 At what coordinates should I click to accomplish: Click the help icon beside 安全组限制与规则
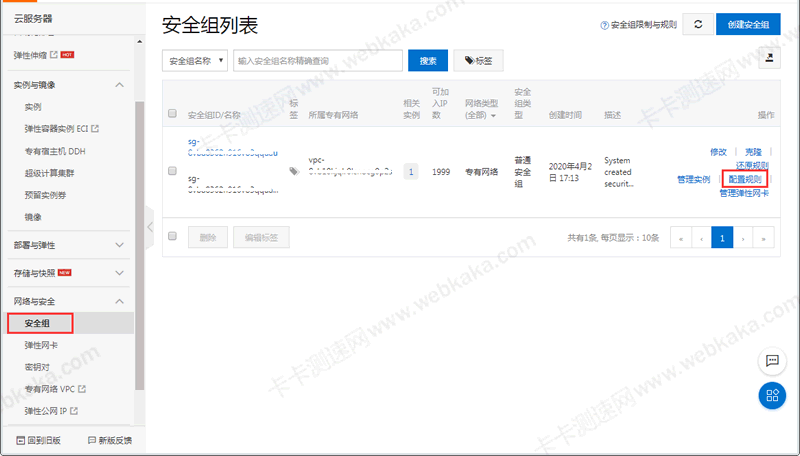point(604,25)
